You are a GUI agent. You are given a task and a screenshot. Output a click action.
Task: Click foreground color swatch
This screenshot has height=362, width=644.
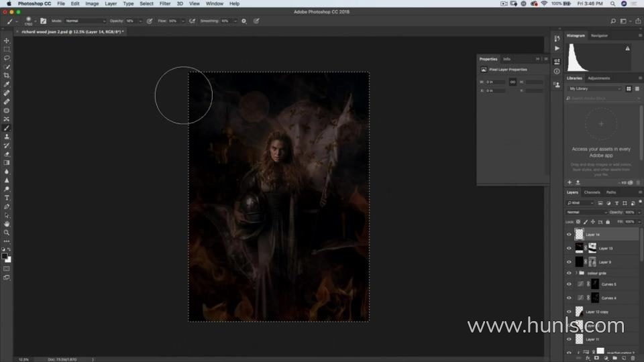coord(5,256)
